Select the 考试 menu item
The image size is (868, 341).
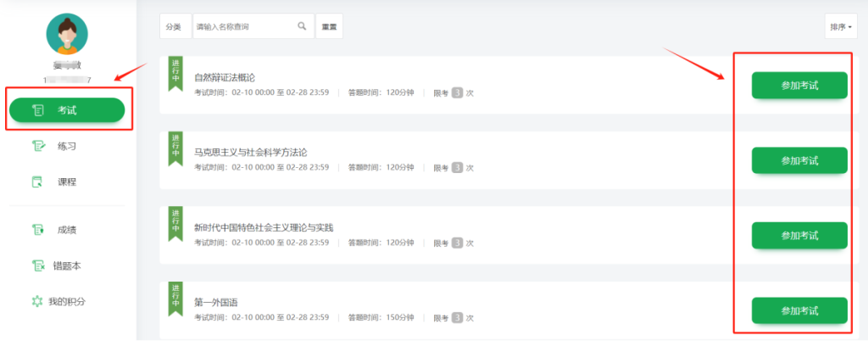click(x=68, y=110)
